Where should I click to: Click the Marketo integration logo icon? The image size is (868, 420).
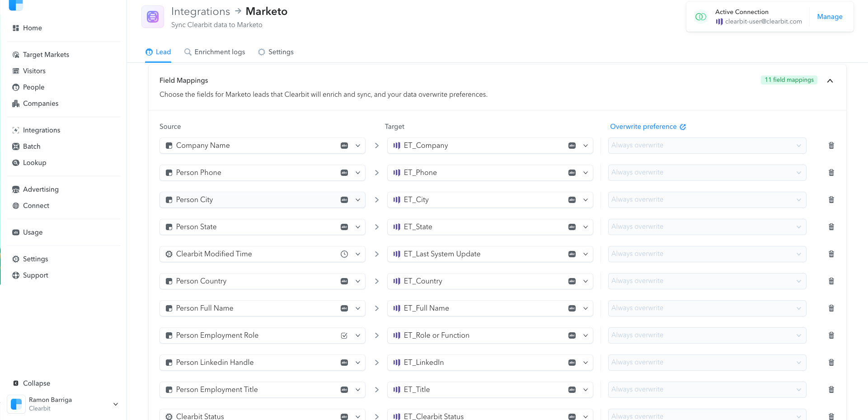(x=153, y=17)
